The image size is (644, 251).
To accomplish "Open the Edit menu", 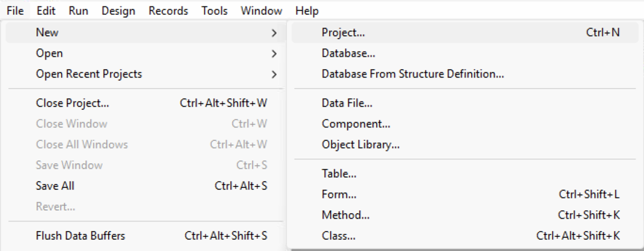I will 46,11.
